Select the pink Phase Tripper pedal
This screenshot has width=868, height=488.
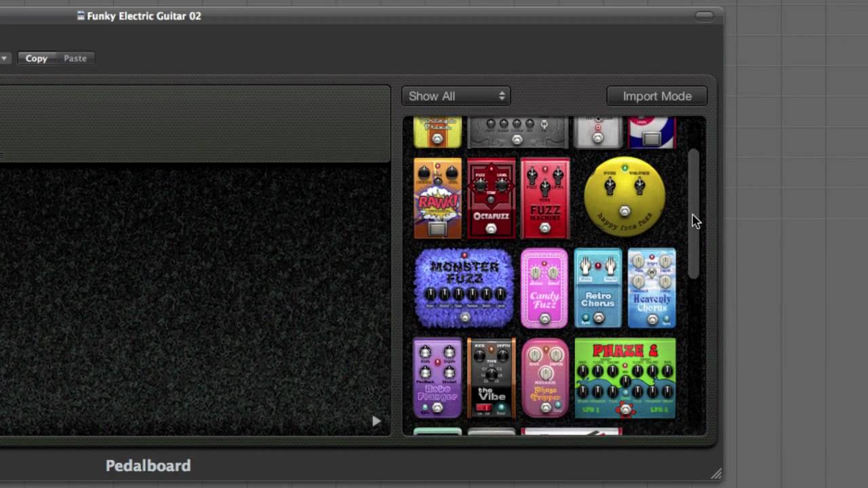point(545,378)
